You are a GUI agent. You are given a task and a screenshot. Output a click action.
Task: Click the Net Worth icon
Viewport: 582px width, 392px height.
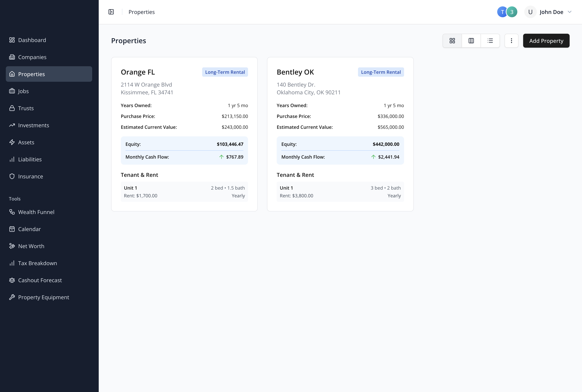click(12, 246)
